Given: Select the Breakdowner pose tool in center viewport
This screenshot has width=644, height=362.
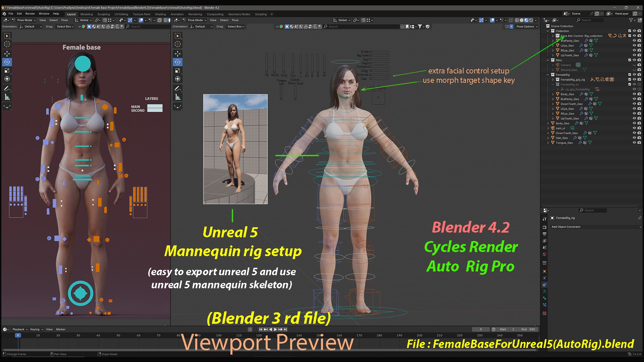Looking at the screenshot, I should pos(178,107).
